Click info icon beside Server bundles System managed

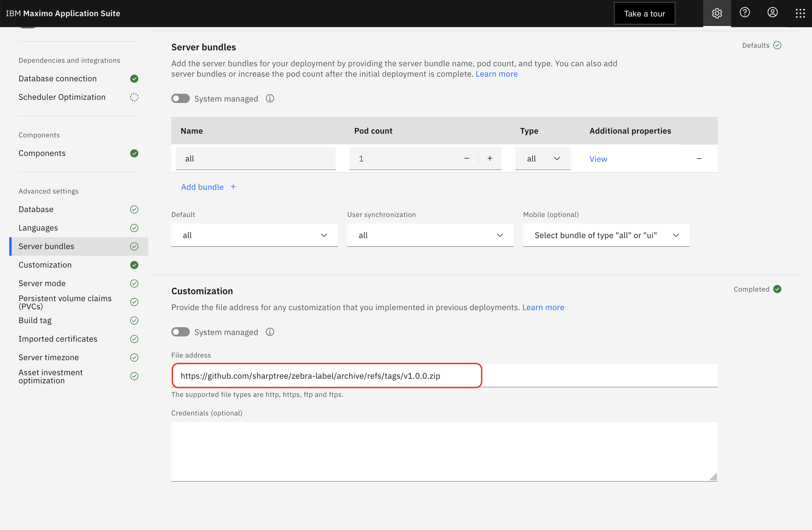[270, 99]
